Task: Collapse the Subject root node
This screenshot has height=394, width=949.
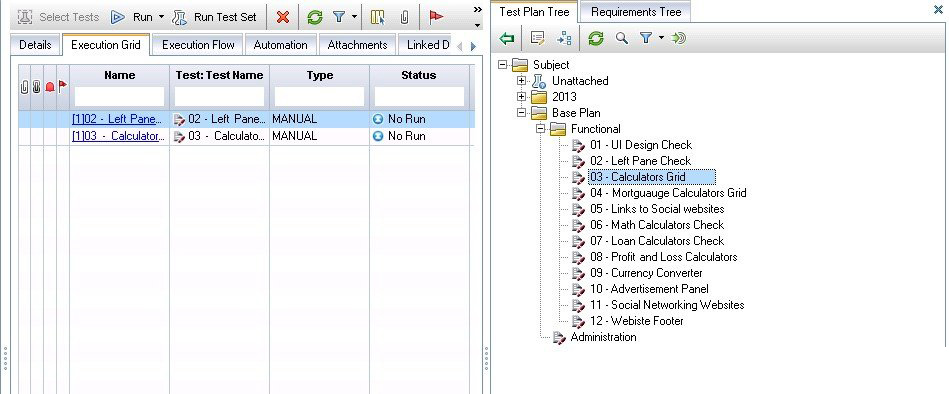Action: click(502, 65)
